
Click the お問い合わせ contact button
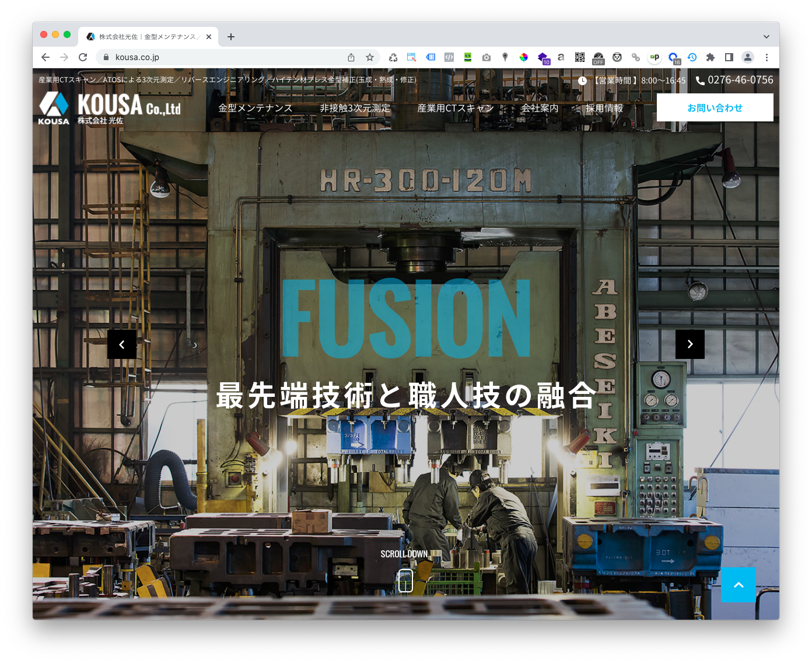tap(715, 108)
